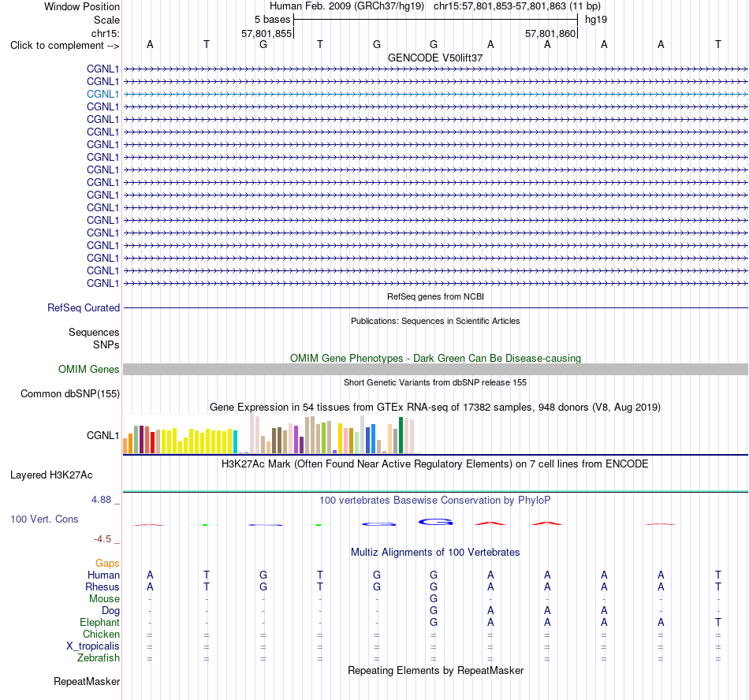Open Short Genetic Variants from dbSNP release 155
Viewport: 749px width, 700px height.
(x=435, y=382)
